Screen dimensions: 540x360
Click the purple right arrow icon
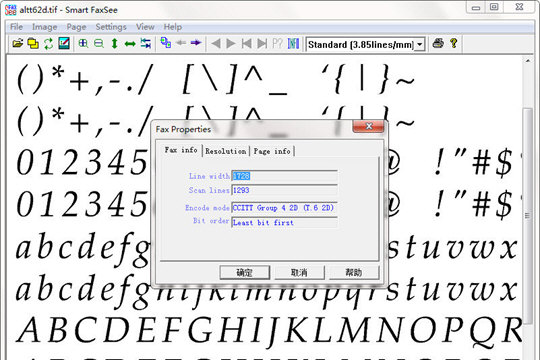coord(196,43)
